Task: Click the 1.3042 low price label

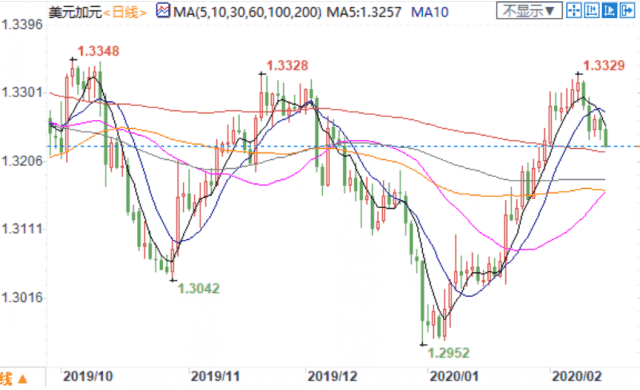Action: (198, 288)
